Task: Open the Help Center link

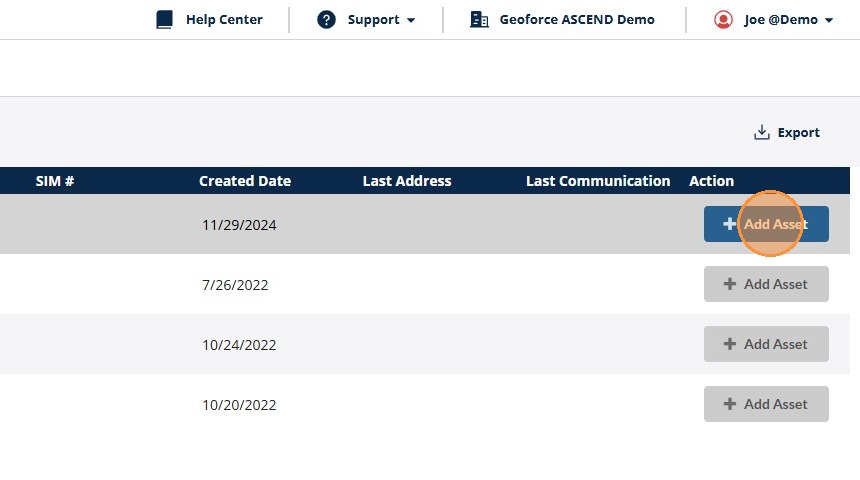Action: pos(224,20)
